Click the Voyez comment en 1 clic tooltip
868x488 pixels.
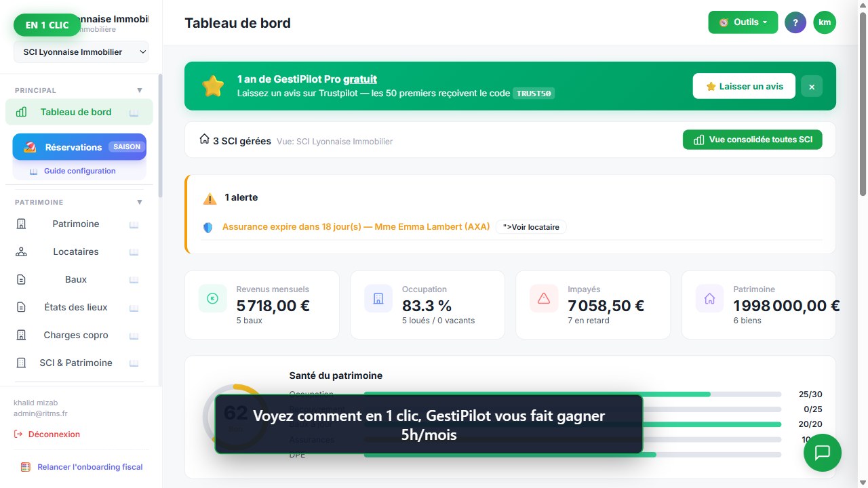pos(429,425)
